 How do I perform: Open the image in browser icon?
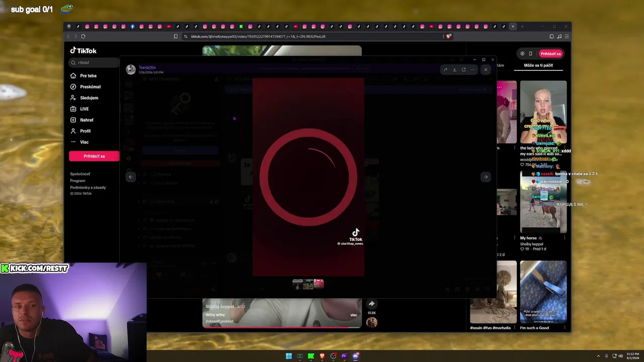[x=463, y=70]
